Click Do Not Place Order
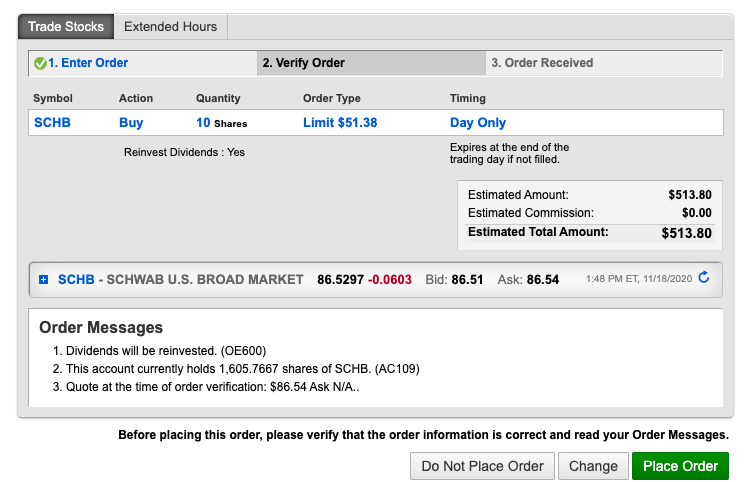Viewport: 745px width, 482px height. click(482, 466)
